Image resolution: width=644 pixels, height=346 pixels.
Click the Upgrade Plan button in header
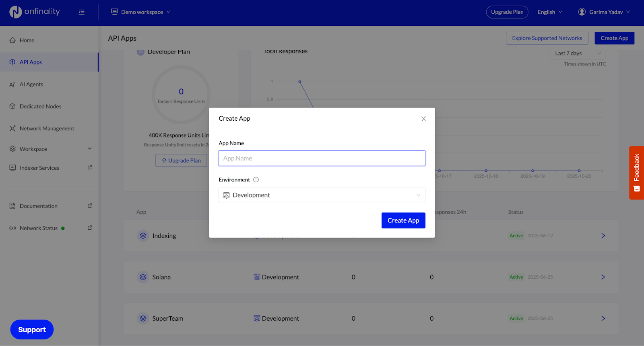click(x=507, y=12)
